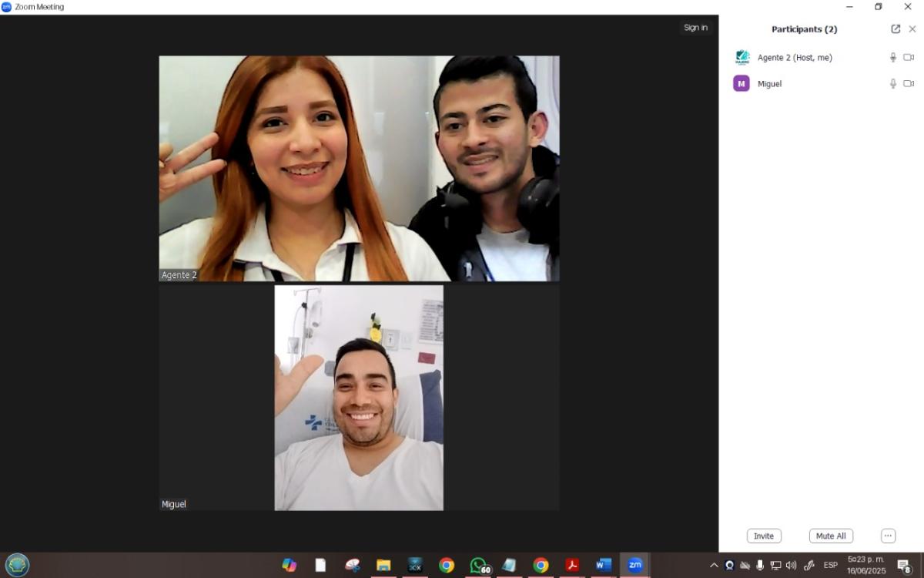Click Miguel's purple M avatar

tap(742, 84)
